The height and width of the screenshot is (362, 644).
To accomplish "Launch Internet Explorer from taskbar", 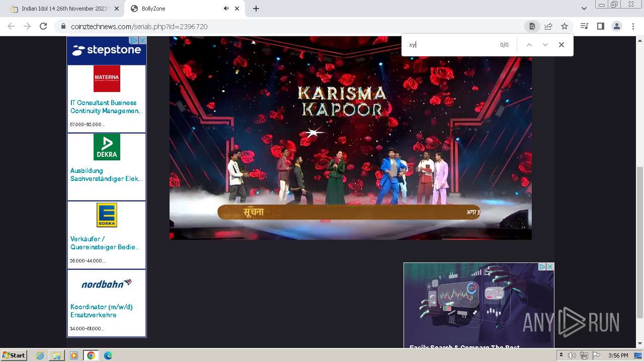I will coord(40,355).
